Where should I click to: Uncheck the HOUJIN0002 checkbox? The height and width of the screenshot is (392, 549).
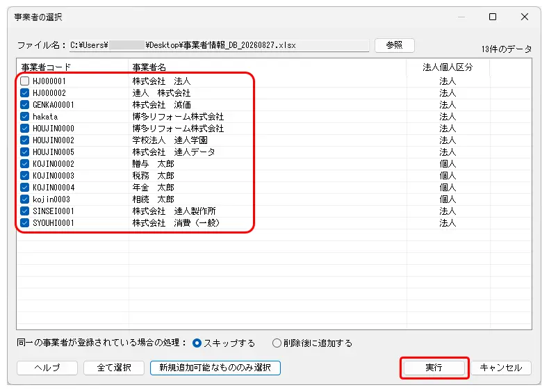click(24, 140)
